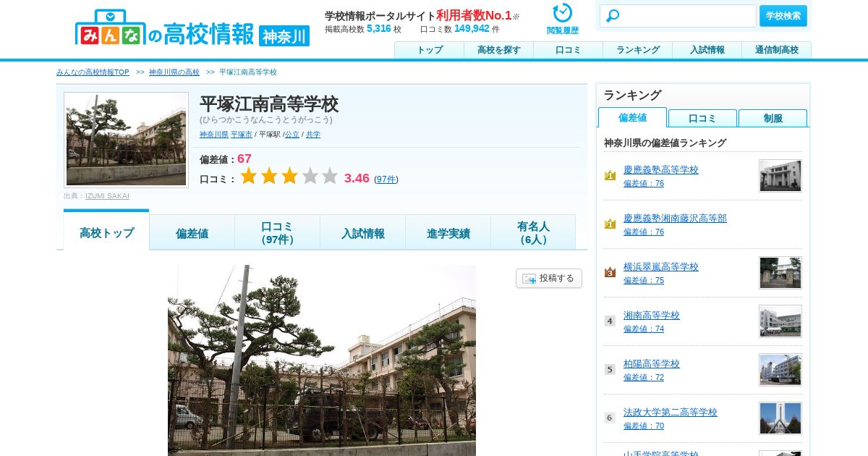The image size is (868, 456).
Task: Click the star rating next to 口コミ
Action: 289,176
